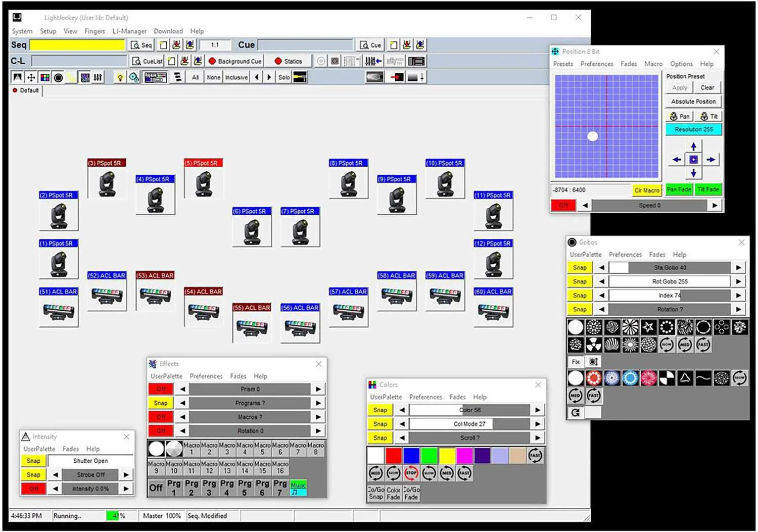Click the Prg 3 button in Effects
The image size is (758, 532).
tap(209, 488)
